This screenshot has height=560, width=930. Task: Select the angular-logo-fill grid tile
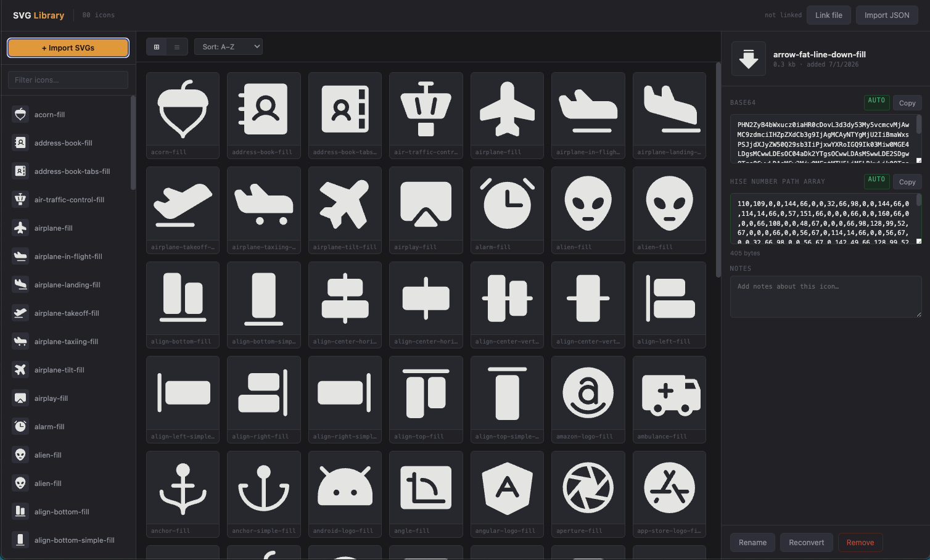507,494
